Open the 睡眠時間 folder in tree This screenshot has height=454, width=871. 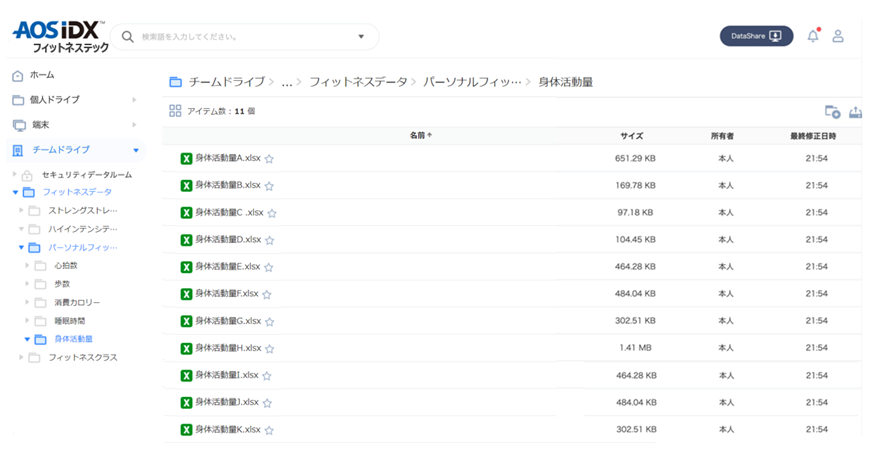[x=69, y=321]
